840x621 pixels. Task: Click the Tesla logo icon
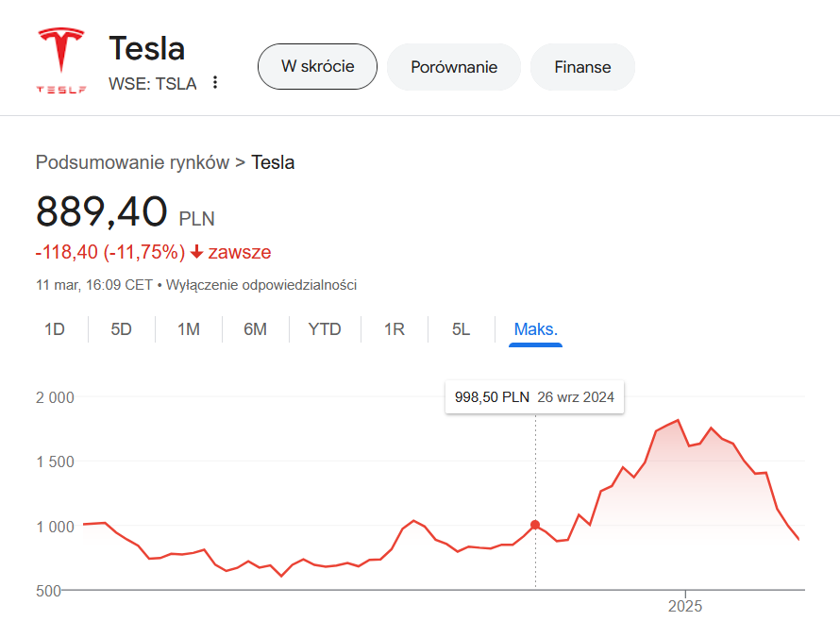[60, 60]
